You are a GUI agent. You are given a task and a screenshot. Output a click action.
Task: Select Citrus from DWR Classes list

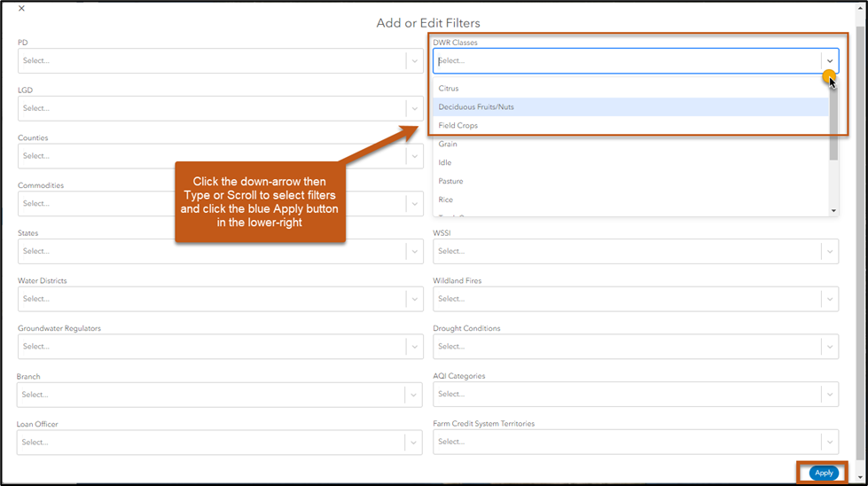(449, 89)
